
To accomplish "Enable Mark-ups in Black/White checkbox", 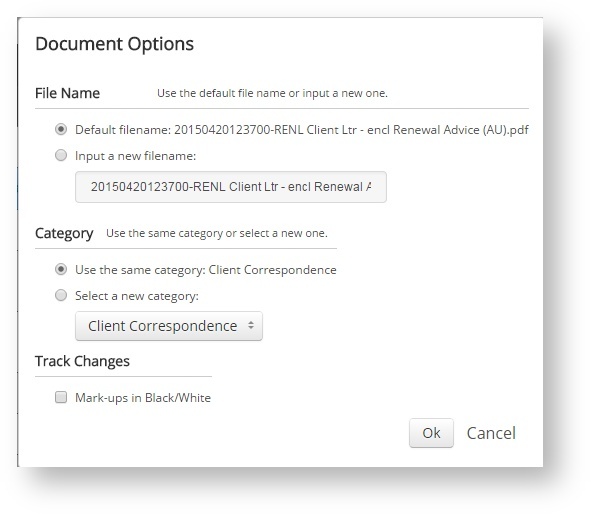I will click(61, 397).
